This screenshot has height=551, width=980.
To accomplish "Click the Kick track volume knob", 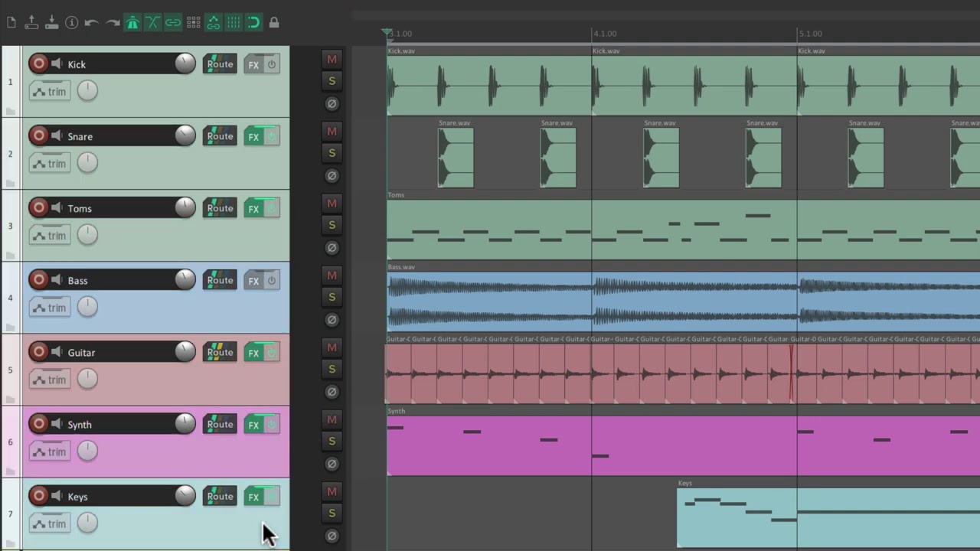I will [x=185, y=64].
